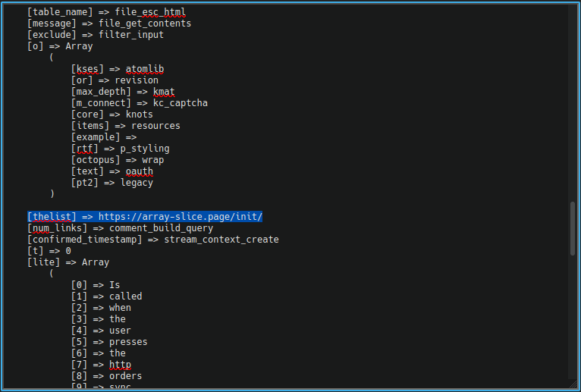This screenshot has height=392, width=581.
Task: Click the misspelled word atomlib
Action: 144,69
